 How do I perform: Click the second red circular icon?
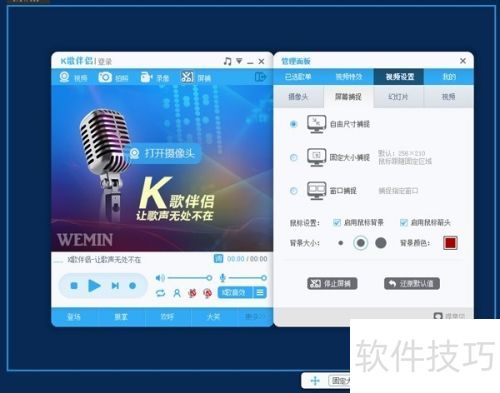[x=208, y=293]
